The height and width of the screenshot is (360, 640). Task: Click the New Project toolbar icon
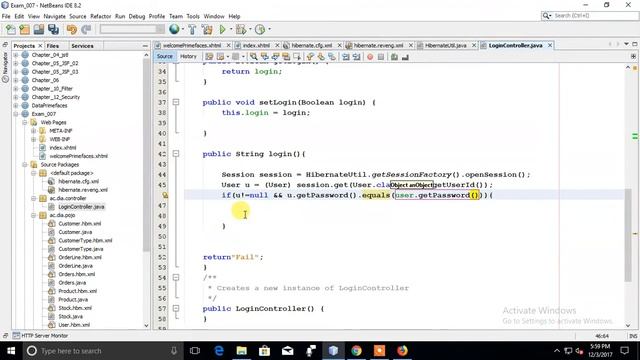(24, 29)
